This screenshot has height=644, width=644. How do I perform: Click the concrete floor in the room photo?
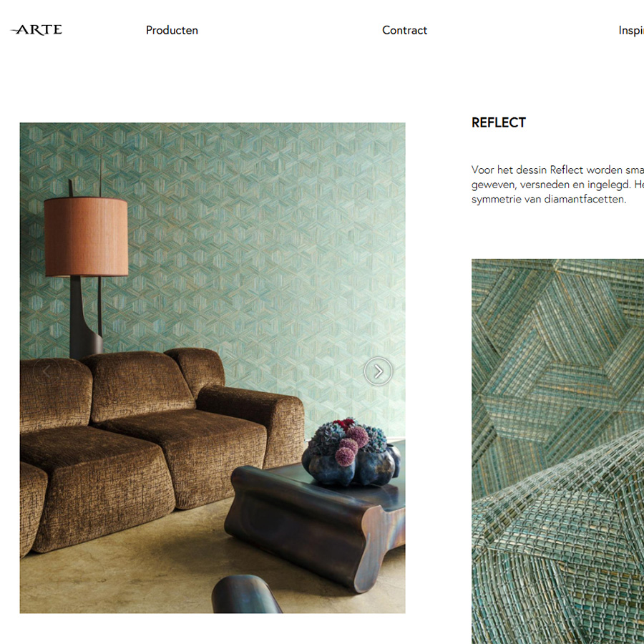tap(123, 583)
